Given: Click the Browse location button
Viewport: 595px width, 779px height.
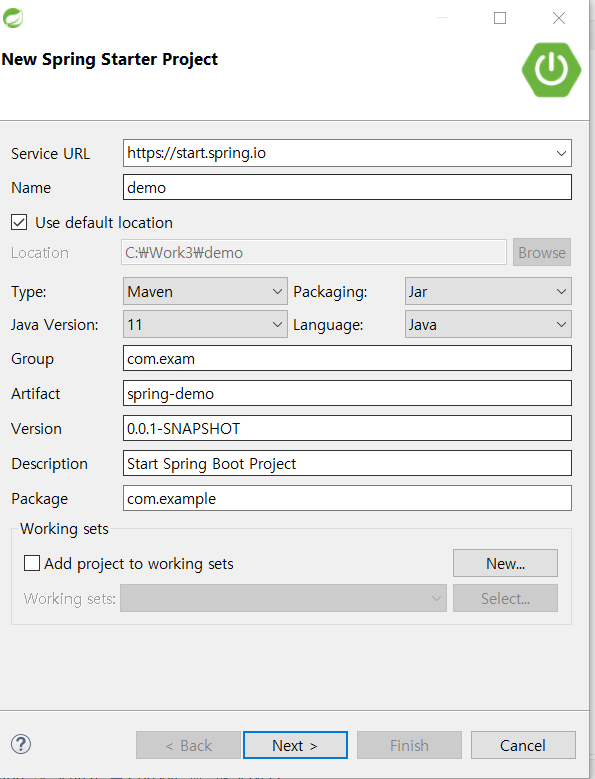Looking at the screenshot, I should (542, 252).
